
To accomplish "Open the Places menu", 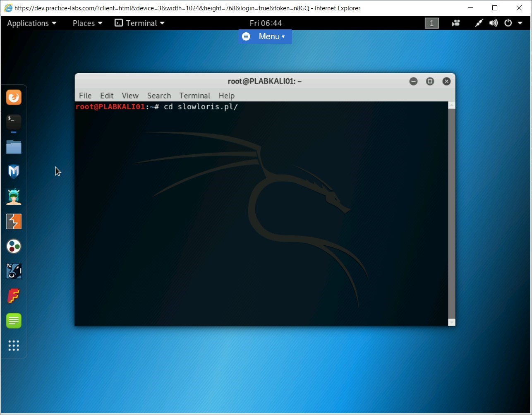I will tap(87, 23).
